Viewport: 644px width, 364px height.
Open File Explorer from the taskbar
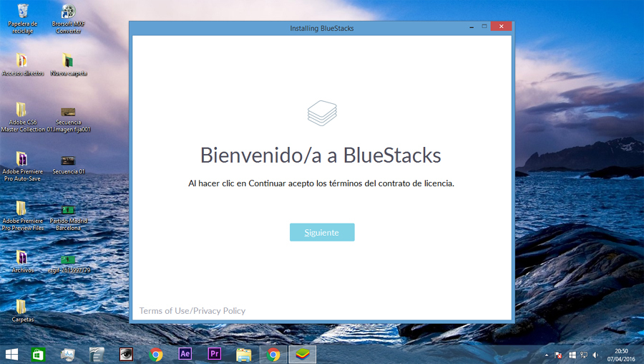(243, 354)
